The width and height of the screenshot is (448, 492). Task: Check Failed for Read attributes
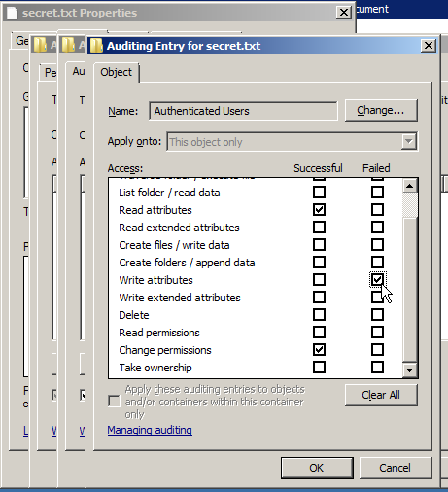(377, 210)
